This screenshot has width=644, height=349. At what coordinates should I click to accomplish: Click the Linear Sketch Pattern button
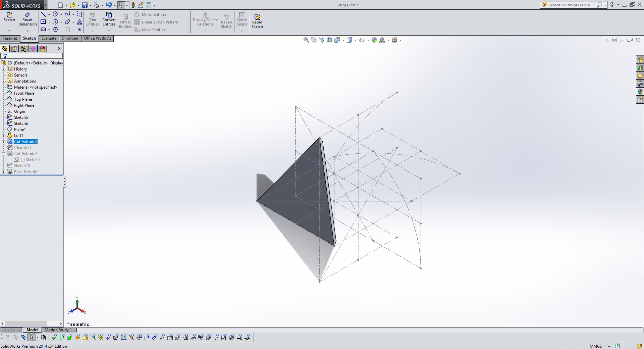(x=156, y=22)
